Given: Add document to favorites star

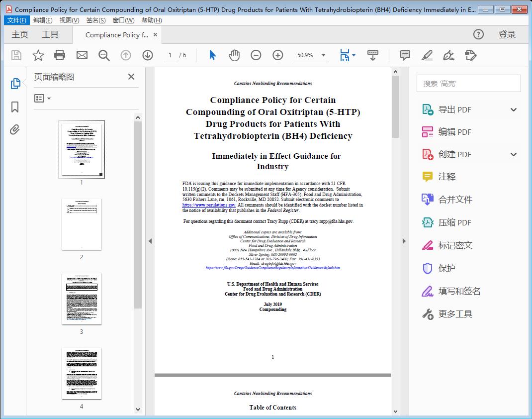Looking at the screenshot, I should [38, 55].
